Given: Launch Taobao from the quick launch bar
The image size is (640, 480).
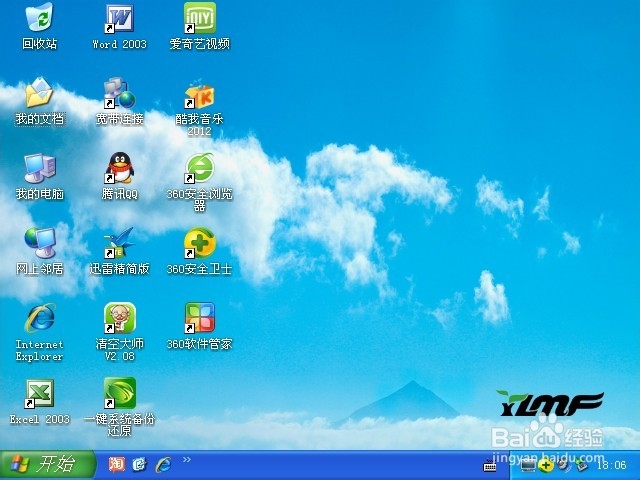Looking at the screenshot, I should click(116, 464).
